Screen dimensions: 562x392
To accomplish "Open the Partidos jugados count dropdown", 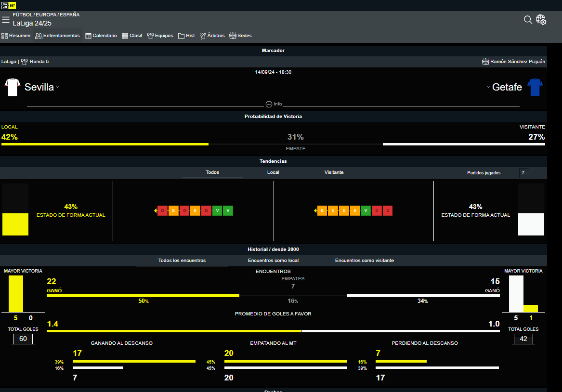I will [x=524, y=173].
